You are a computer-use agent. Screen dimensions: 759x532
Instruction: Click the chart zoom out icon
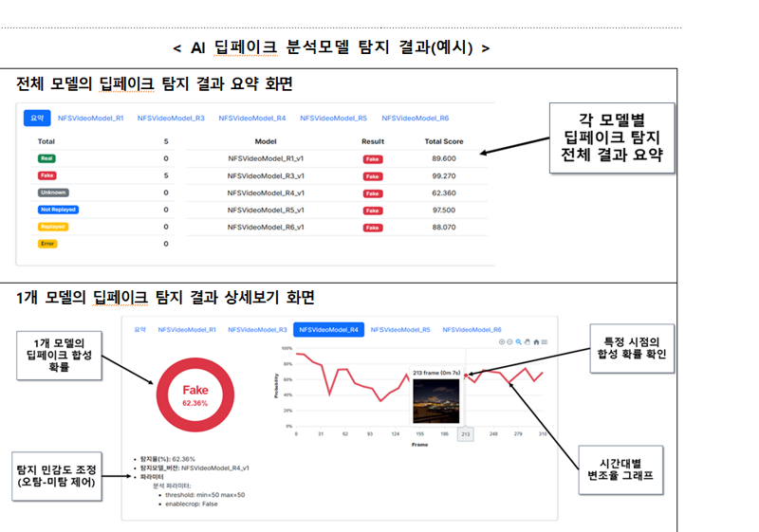click(510, 342)
